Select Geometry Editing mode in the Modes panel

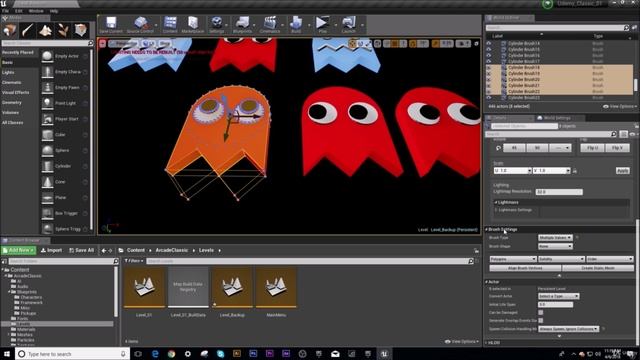point(81,30)
